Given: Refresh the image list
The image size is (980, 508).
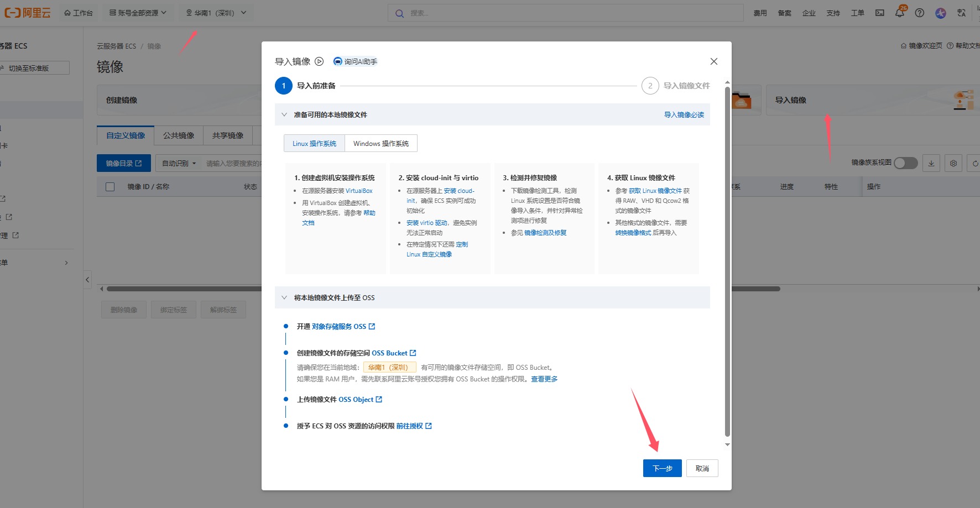Looking at the screenshot, I should coord(974,163).
